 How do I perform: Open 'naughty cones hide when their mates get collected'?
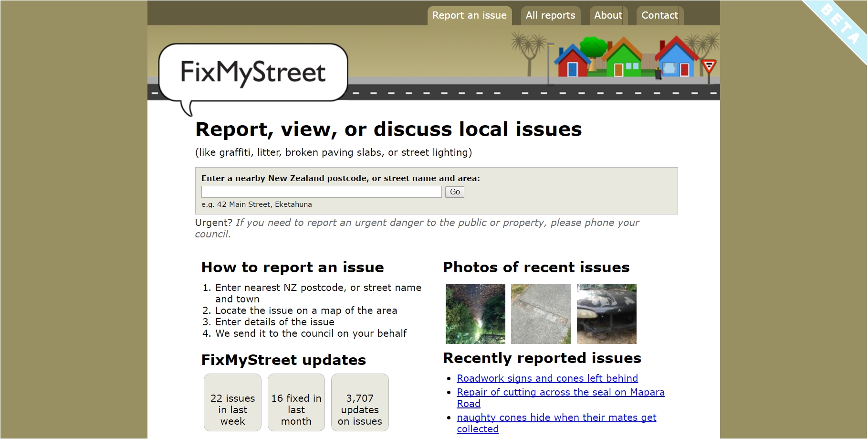[x=556, y=423]
